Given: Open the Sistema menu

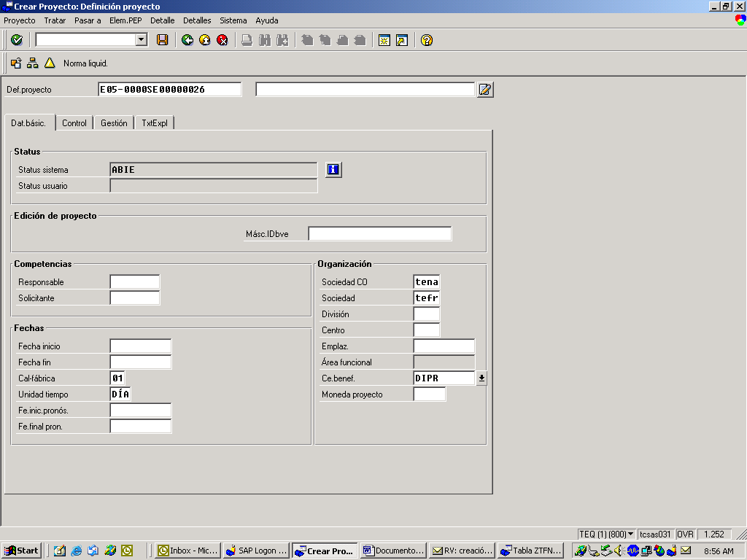Looking at the screenshot, I should click(233, 20).
